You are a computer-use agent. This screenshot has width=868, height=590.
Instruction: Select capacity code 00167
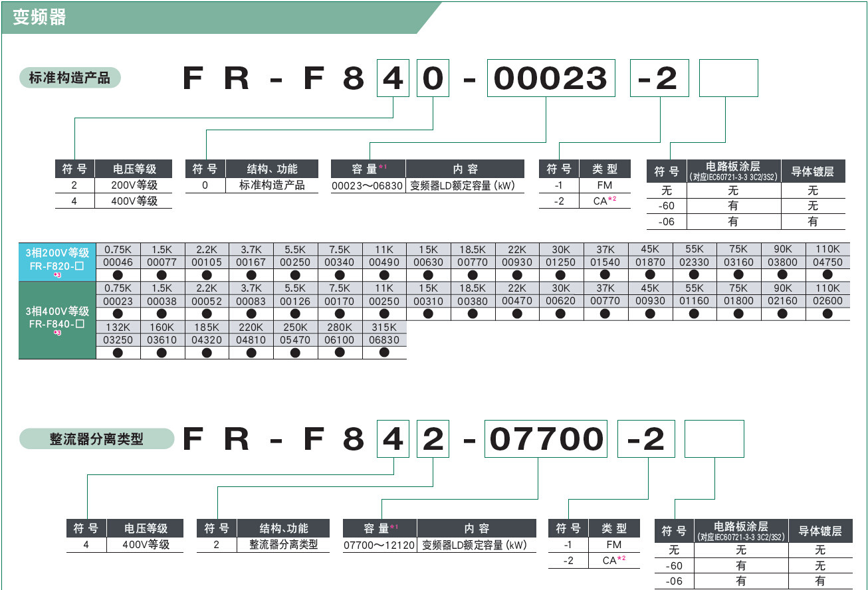(251, 262)
